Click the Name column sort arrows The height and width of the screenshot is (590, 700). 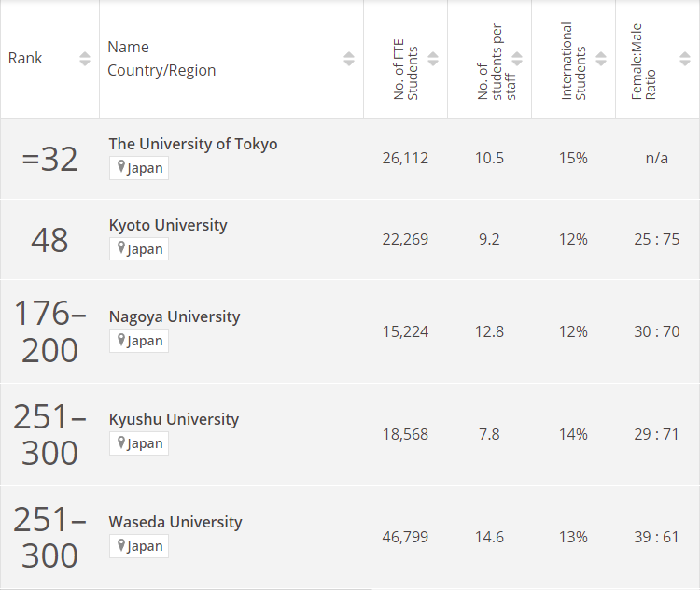click(349, 59)
